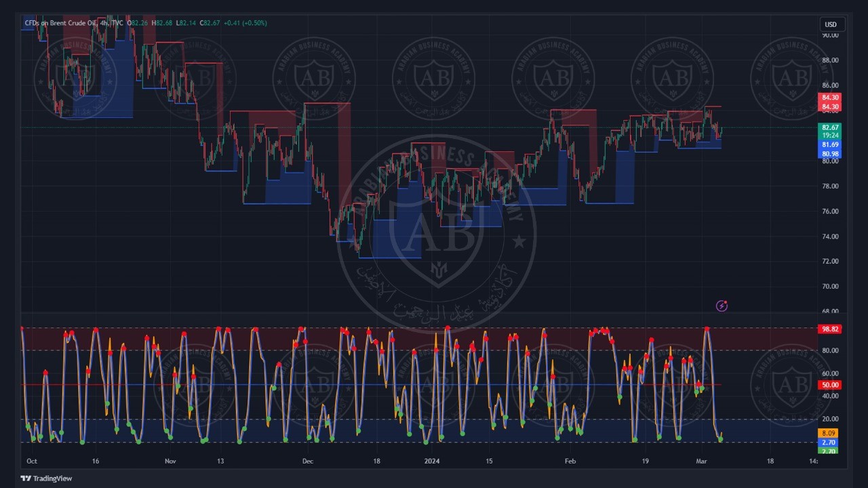Click the red 98.82 oscillator label
This screenshot has width=868, height=488.
(x=830, y=329)
